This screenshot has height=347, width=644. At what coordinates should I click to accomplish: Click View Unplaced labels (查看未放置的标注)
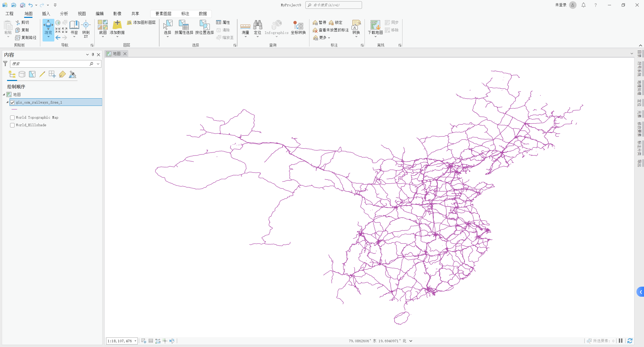coord(331,30)
